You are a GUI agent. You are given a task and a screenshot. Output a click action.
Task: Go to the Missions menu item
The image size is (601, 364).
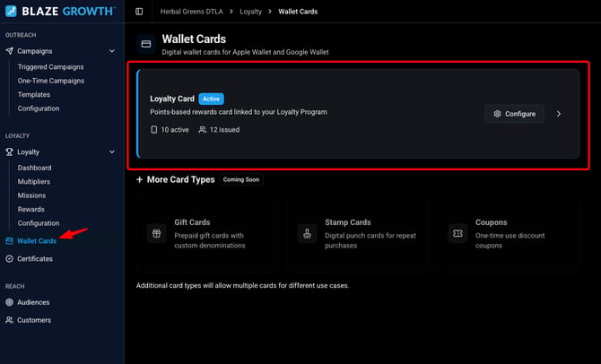(31, 195)
